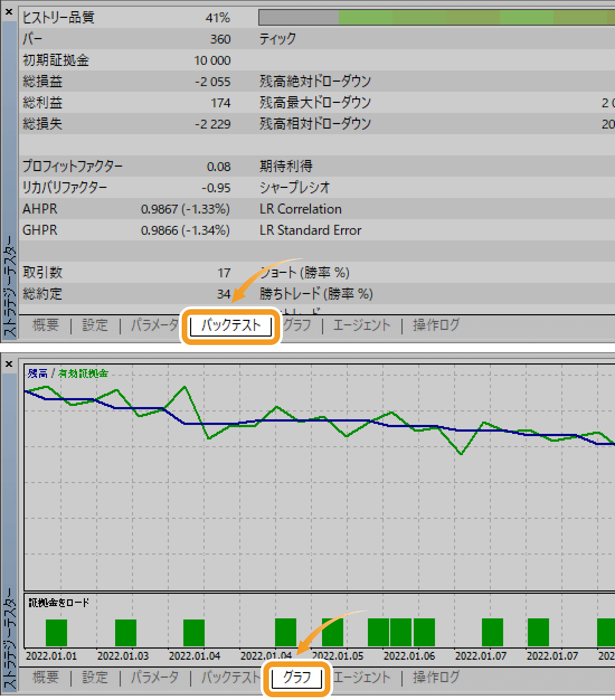Select highlighted バックテスト tab in results panel
The width and height of the screenshot is (615, 700).
pyautogui.click(x=231, y=325)
